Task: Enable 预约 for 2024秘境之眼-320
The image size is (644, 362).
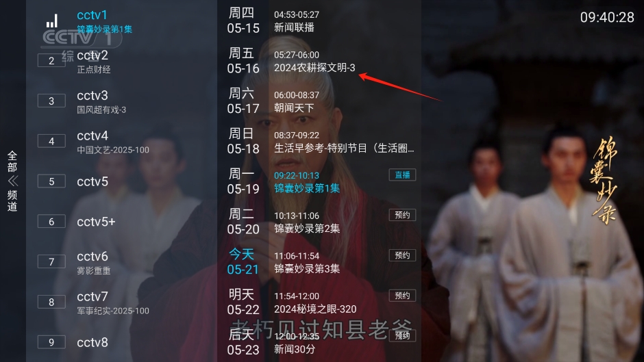Action: (403, 296)
